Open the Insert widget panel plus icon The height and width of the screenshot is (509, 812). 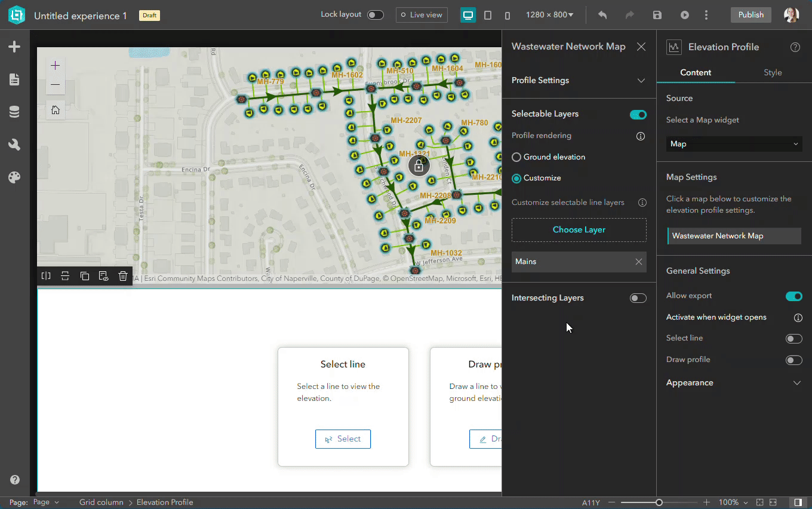pyautogui.click(x=14, y=47)
